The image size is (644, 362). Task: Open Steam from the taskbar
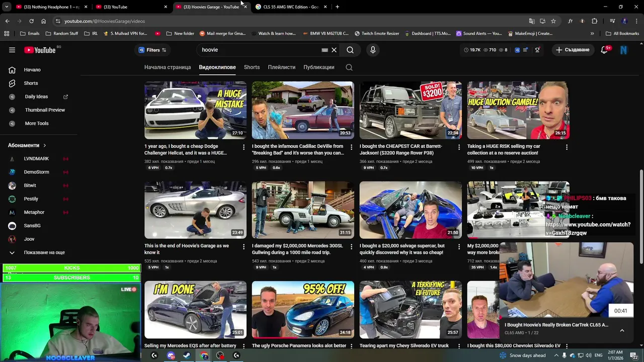[x=187, y=355]
